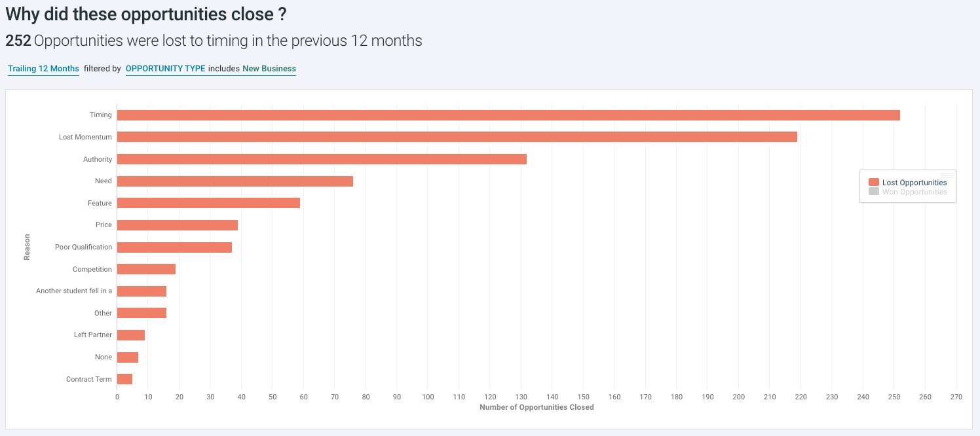Screen dimensions: 980x436
Task: Click the Lost Opportunities legend color swatch
Action: coord(873,183)
